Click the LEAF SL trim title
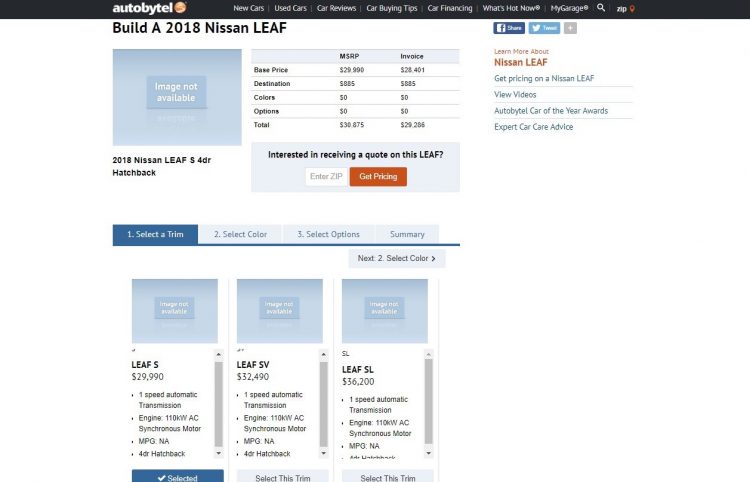 click(358, 370)
